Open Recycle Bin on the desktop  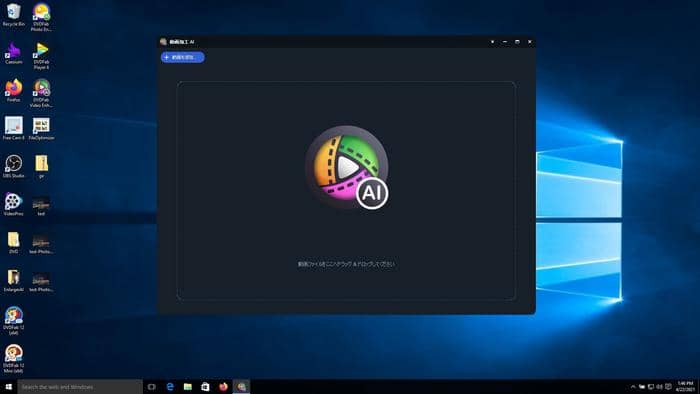(13, 15)
